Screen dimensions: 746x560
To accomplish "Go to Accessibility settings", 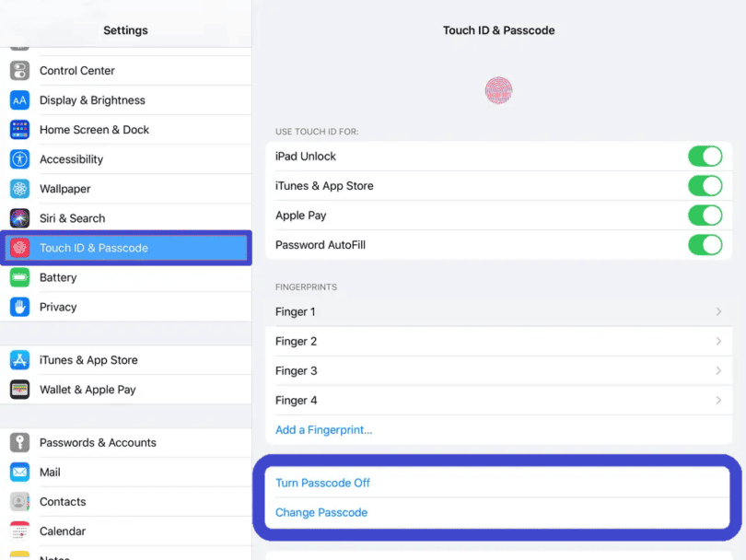I will click(125, 159).
